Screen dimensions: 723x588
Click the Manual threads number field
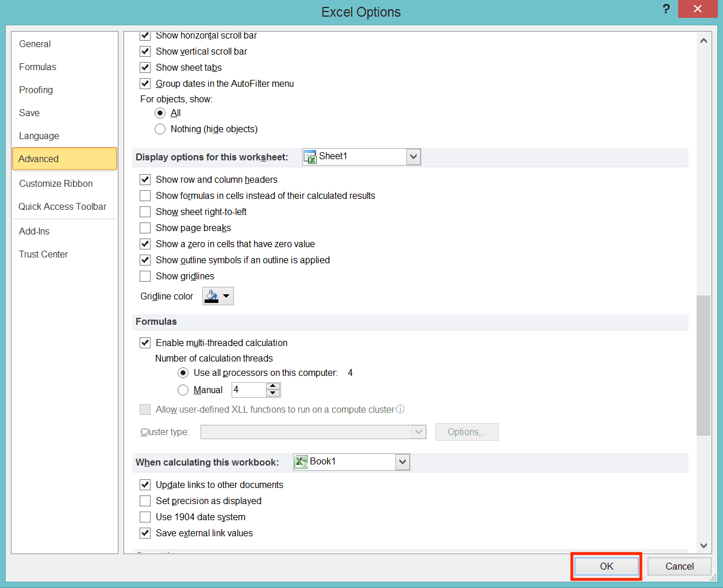point(249,390)
